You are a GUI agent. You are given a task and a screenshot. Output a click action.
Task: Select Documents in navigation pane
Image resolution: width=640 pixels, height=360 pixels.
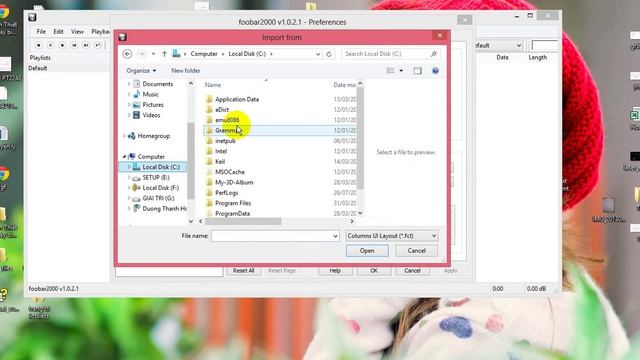158,84
